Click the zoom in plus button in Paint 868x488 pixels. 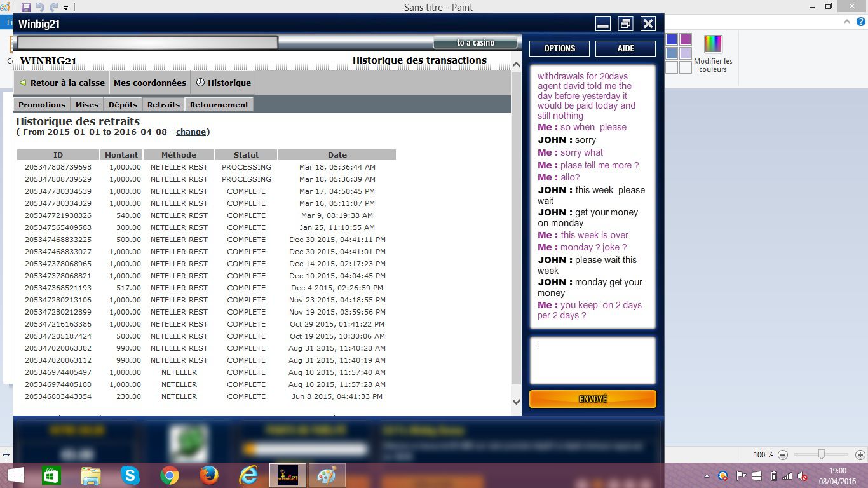point(860,455)
